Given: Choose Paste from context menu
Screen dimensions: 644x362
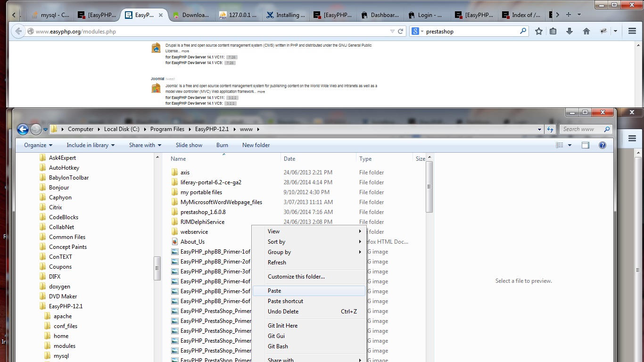Looking at the screenshot, I should [309, 291].
